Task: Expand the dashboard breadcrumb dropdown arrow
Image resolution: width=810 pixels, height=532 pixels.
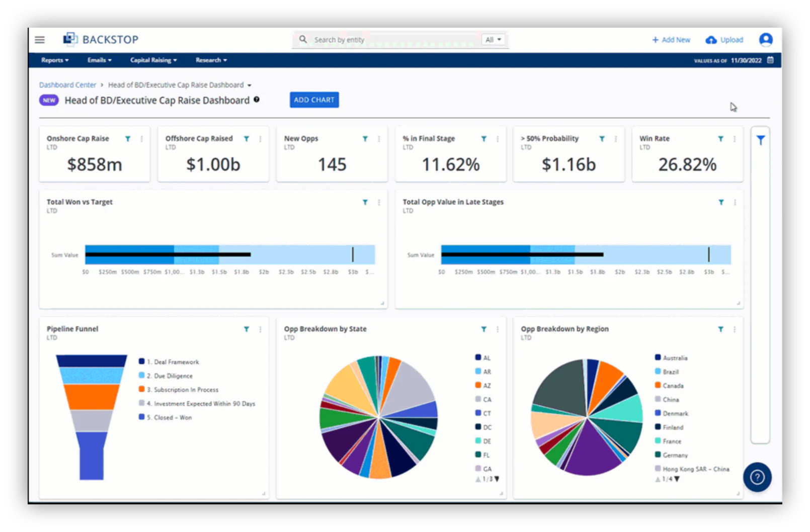Action: pyautogui.click(x=249, y=85)
